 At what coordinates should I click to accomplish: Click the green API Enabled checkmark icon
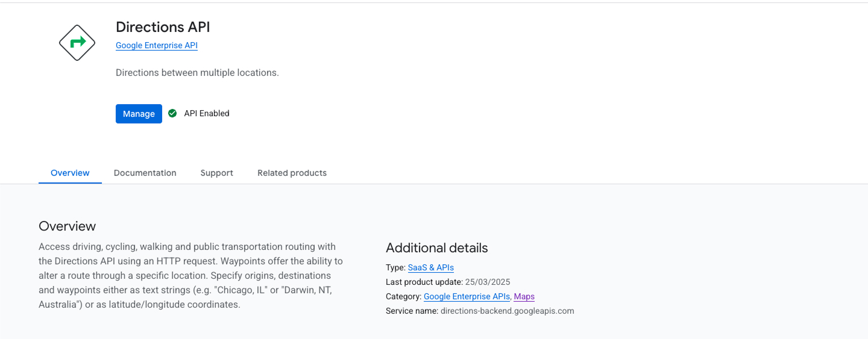click(172, 113)
